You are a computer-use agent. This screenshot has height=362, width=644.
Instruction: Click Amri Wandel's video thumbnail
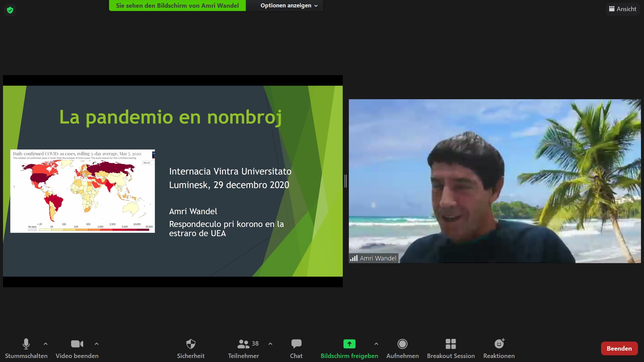494,181
